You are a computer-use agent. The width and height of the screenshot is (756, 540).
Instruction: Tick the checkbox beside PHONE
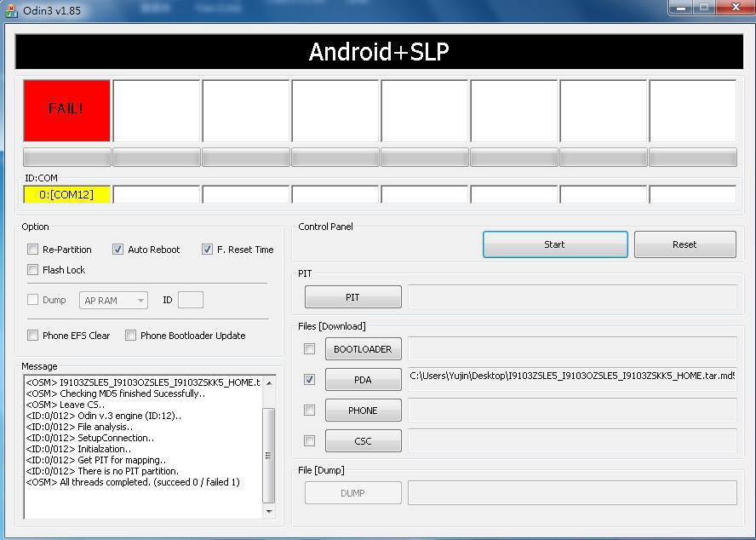tap(310, 411)
